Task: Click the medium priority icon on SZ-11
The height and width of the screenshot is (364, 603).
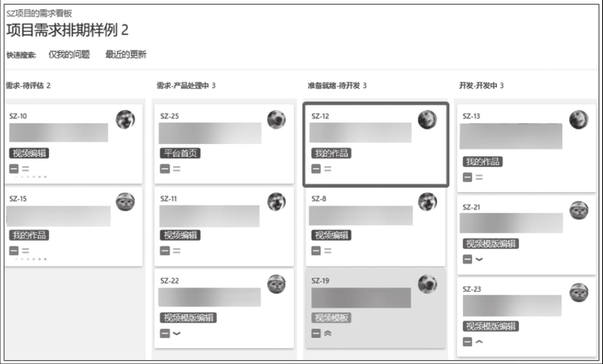Action: coord(176,251)
